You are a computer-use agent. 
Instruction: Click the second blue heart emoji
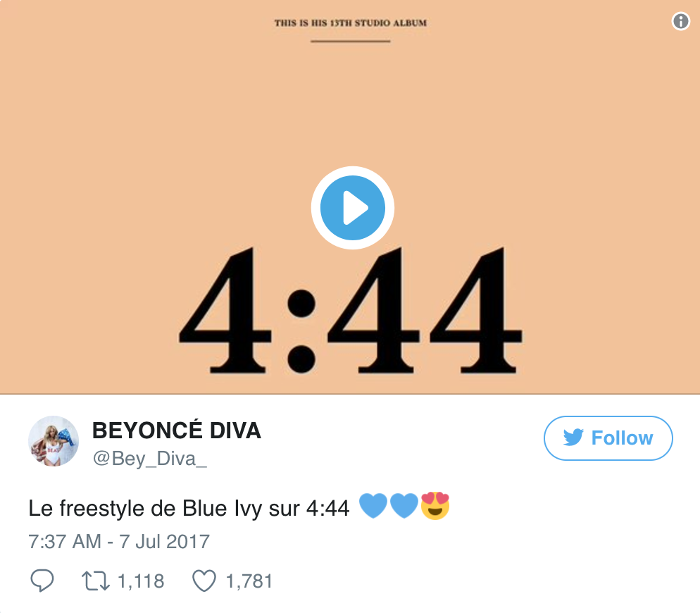pyautogui.click(x=404, y=506)
